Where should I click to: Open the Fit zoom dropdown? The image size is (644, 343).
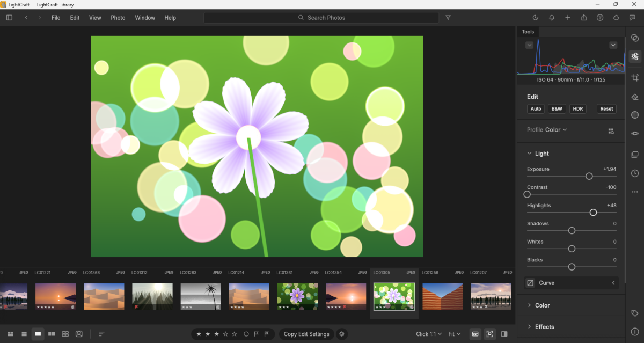tap(455, 334)
